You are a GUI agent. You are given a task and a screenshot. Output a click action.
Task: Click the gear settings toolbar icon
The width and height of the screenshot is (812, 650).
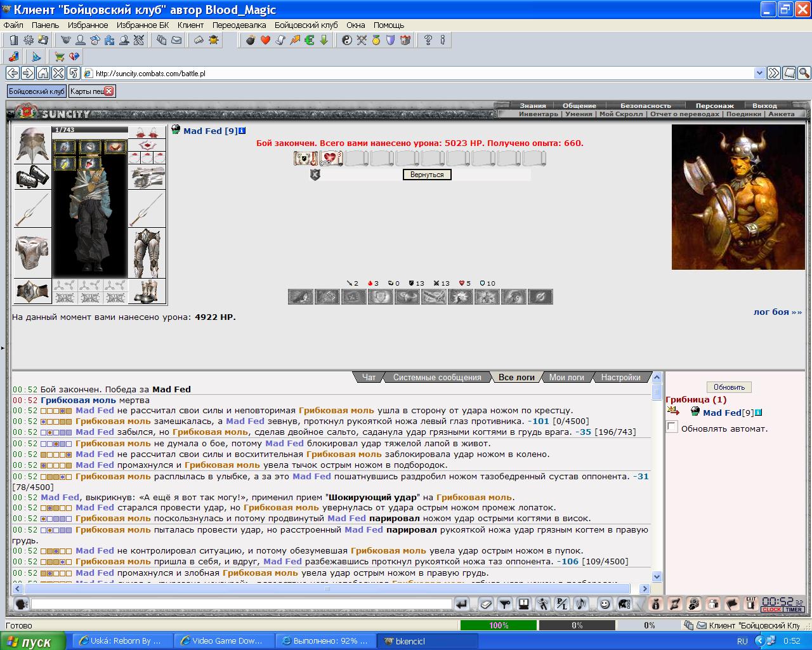tap(29, 40)
